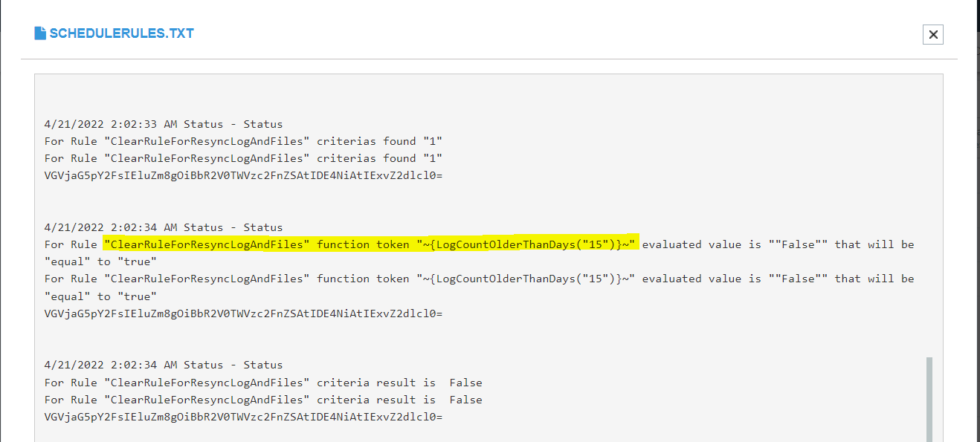Click the 2:02:33 AM Status timestamp line
Screen dimensions: 980x442
[x=164, y=124]
